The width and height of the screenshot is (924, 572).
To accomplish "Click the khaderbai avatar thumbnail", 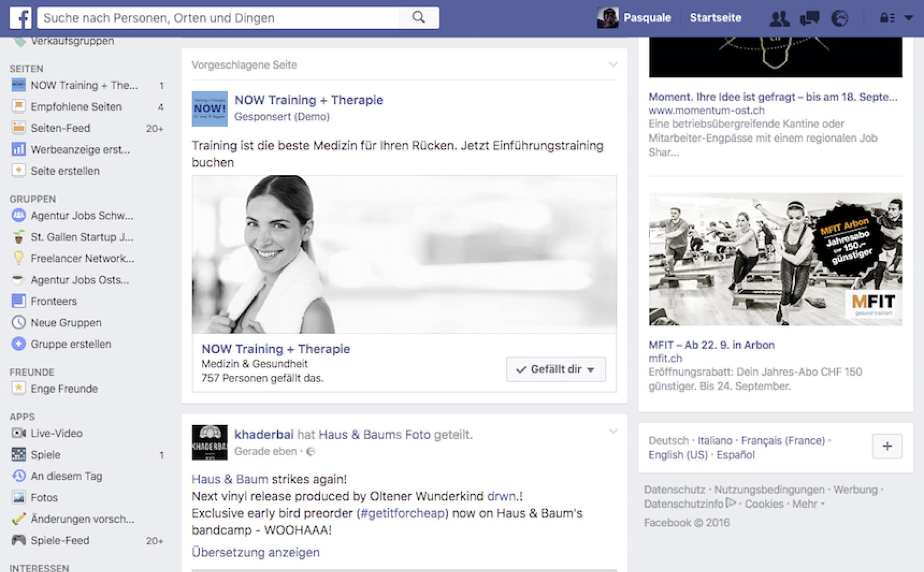I will 210,442.
